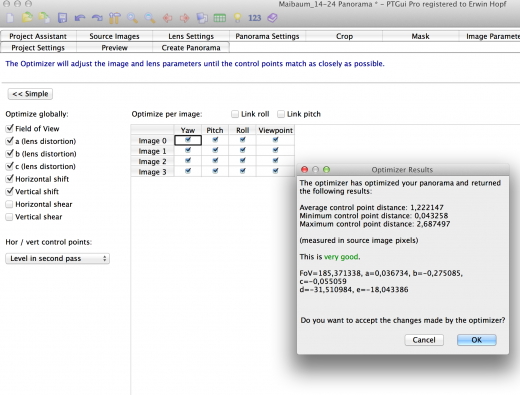Switch to Project Assistant tab

pyautogui.click(x=38, y=36)
